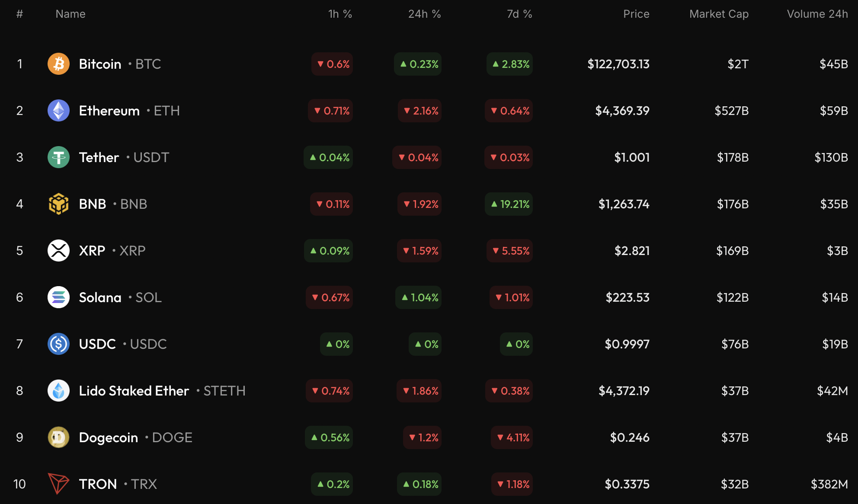The height and width of the screenshot is (504, 858).
Task: Sort table by Price header
Action: point(636,14)
